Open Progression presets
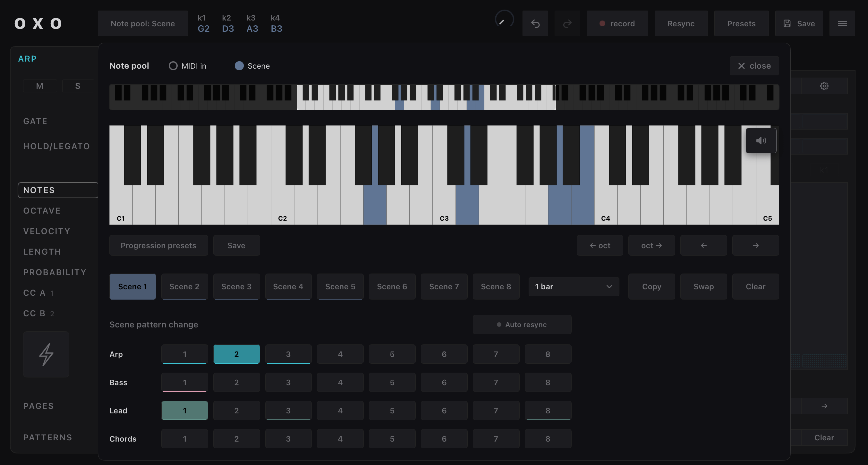Screen dimensions: 868x465 click(x=158, y=245)
